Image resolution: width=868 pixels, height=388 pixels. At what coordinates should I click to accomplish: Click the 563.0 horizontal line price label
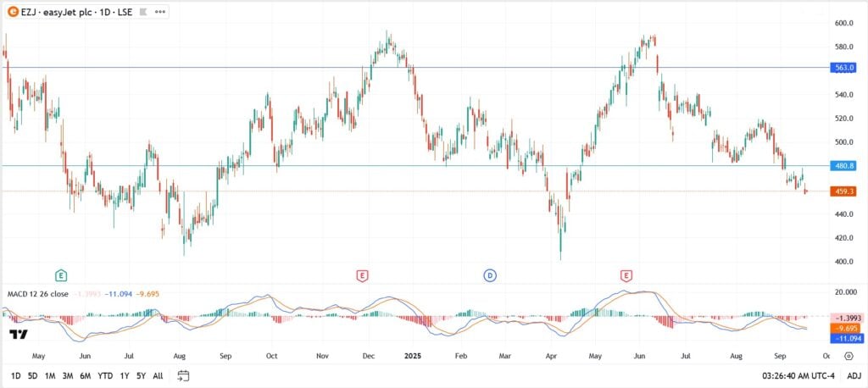pyautogui.click(x=843, y=68)
